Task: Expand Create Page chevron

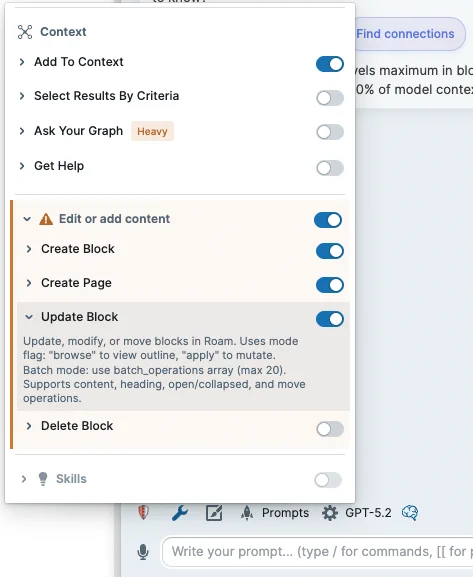Action: (29, 283)
